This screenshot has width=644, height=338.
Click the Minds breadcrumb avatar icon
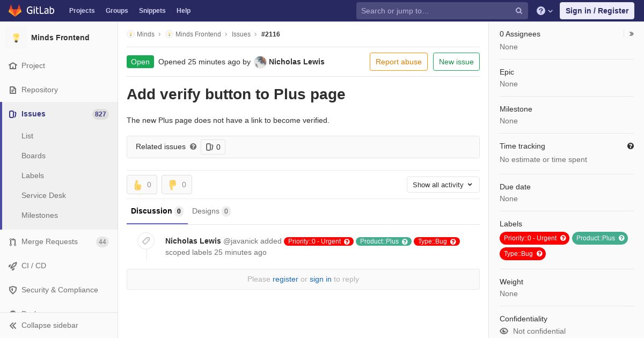[130, 34]
